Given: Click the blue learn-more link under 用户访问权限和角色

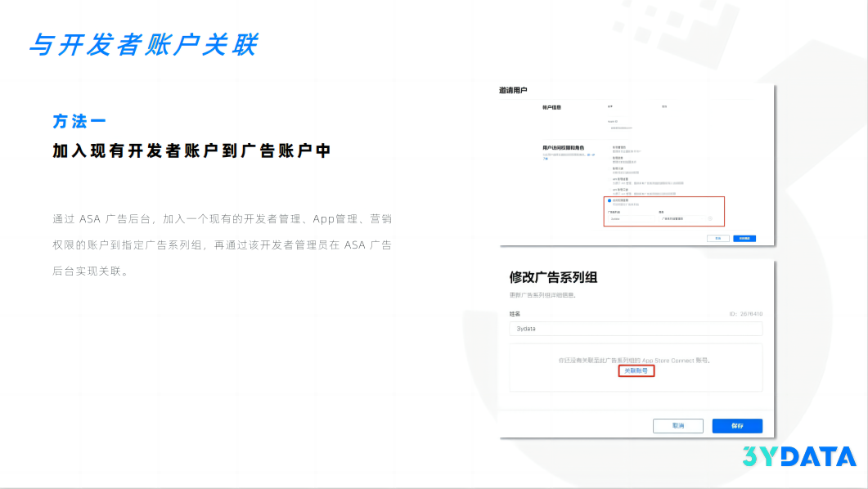Looking at the screenshot, I should (x=591, y=155).
